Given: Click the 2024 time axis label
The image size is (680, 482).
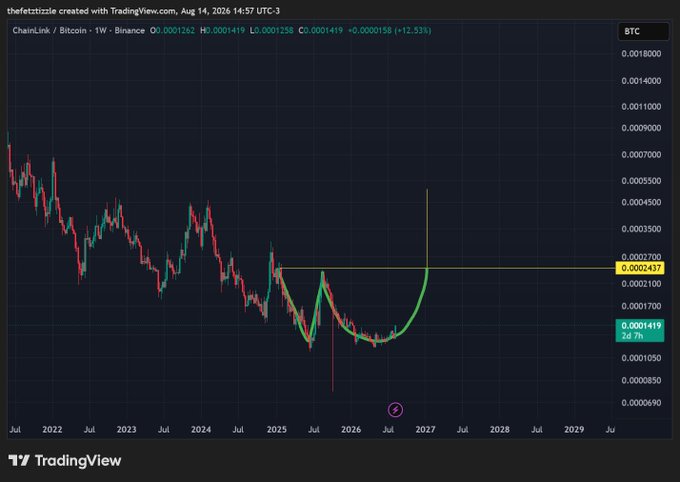Looking at the screenshot, I should point(201,430).
